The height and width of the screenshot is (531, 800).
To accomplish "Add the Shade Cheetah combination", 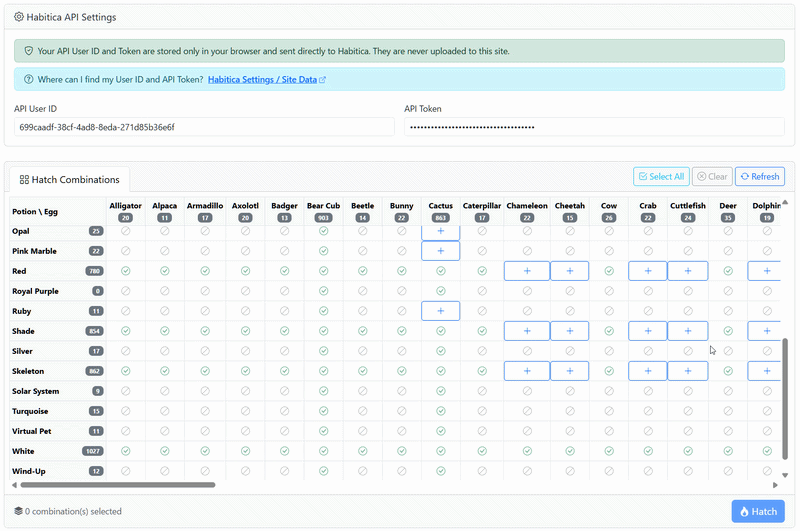I will [x=570, y=331].
